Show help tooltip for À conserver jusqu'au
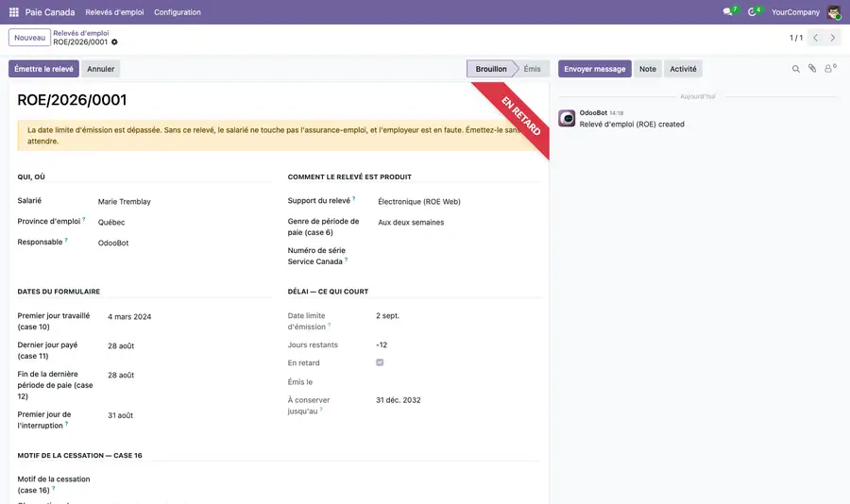 pos(321,410)
